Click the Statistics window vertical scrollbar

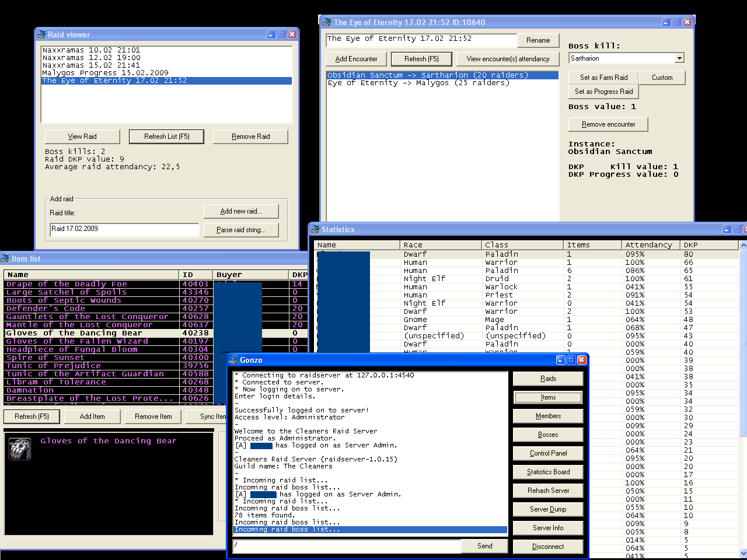pyautogui.click(x=743, y=400)
